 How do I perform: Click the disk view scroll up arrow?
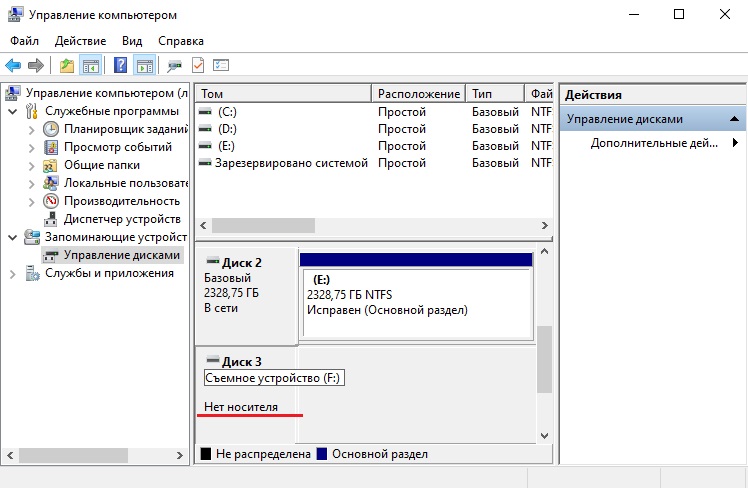click(x=544, y=251)
